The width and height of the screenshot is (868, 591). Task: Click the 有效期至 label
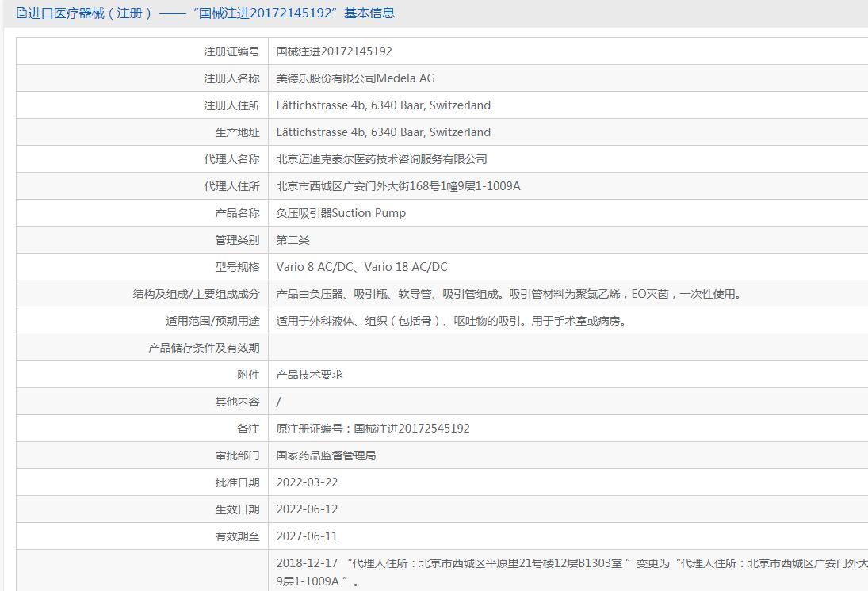[237, 537]
